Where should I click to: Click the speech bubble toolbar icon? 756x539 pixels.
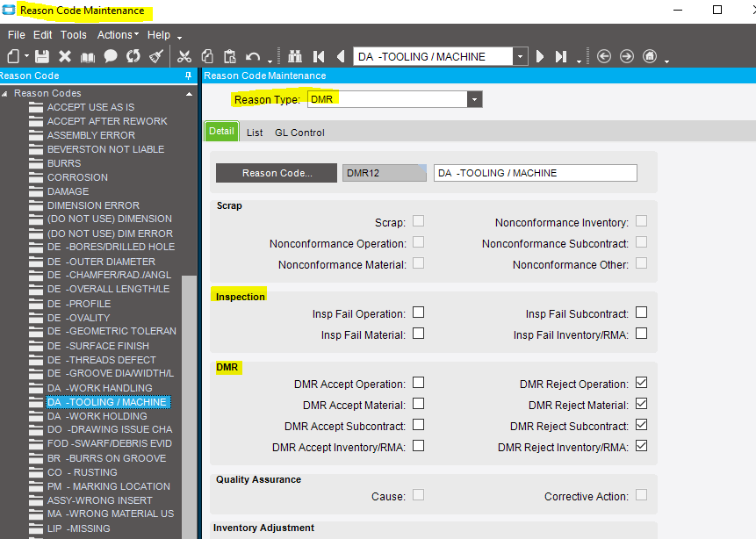point(111,56)
